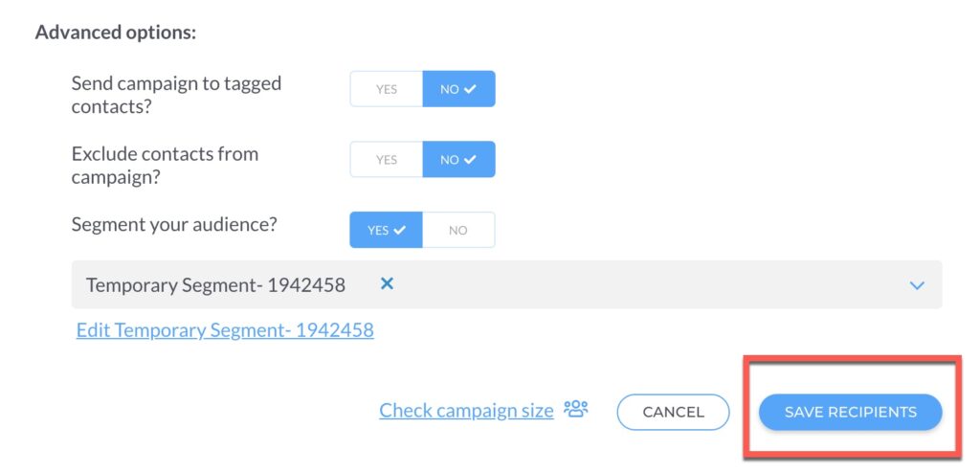This screenshot has height=473, width=980.
Task: Open the Edit Temporary Segment- 1942458 link
Action: point(225,329)
